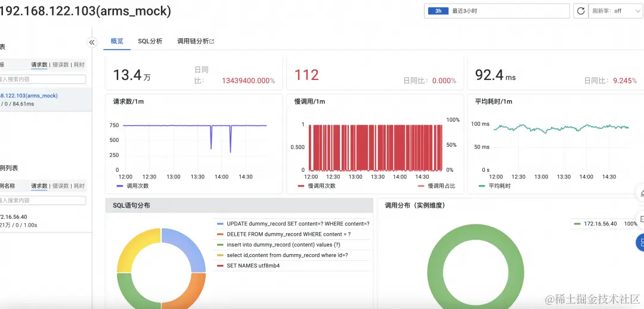Click the 9.245% day-over-day value

[x=625, y=81]
